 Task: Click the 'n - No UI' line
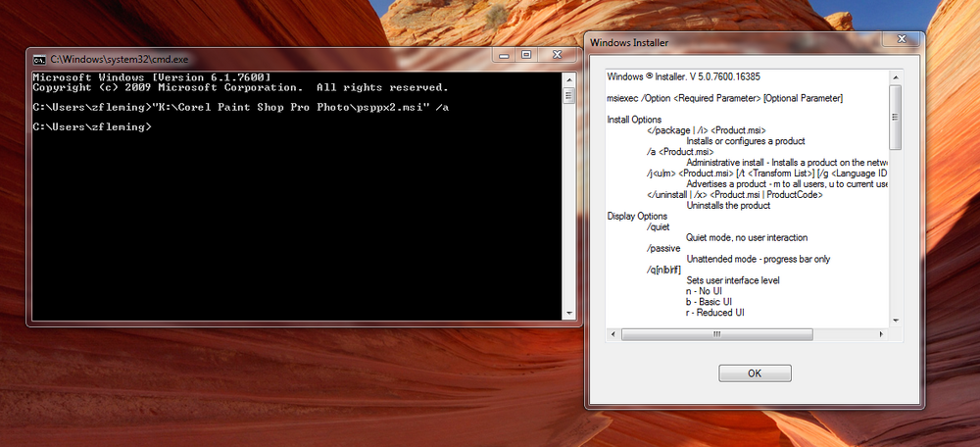(x=705, y=291)
